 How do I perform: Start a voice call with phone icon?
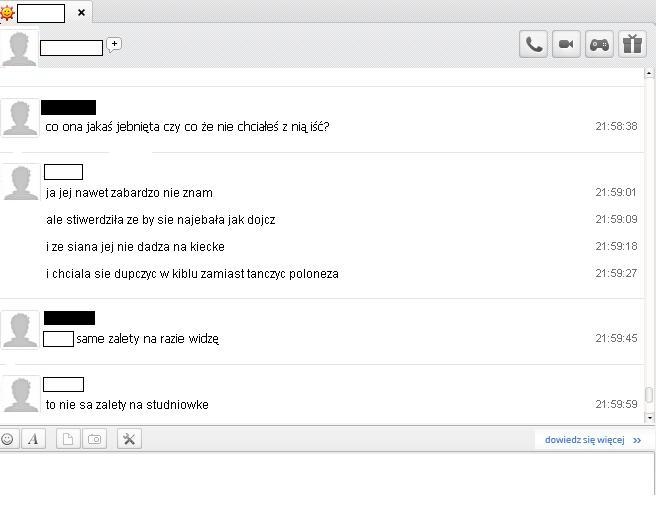[533, 44]
